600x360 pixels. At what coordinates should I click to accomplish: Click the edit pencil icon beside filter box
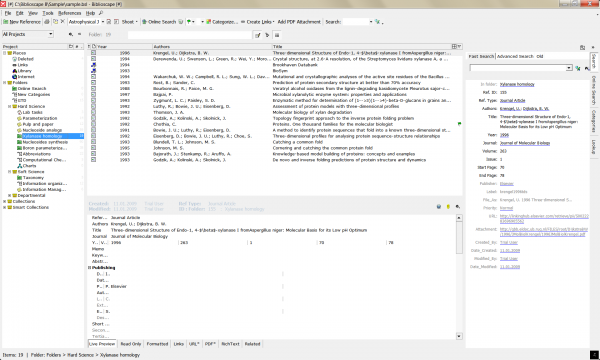(258, 35)
